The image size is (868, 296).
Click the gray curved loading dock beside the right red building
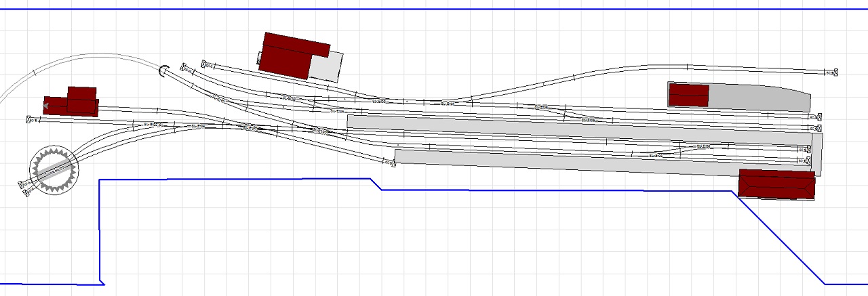click(x=759, y=98)
